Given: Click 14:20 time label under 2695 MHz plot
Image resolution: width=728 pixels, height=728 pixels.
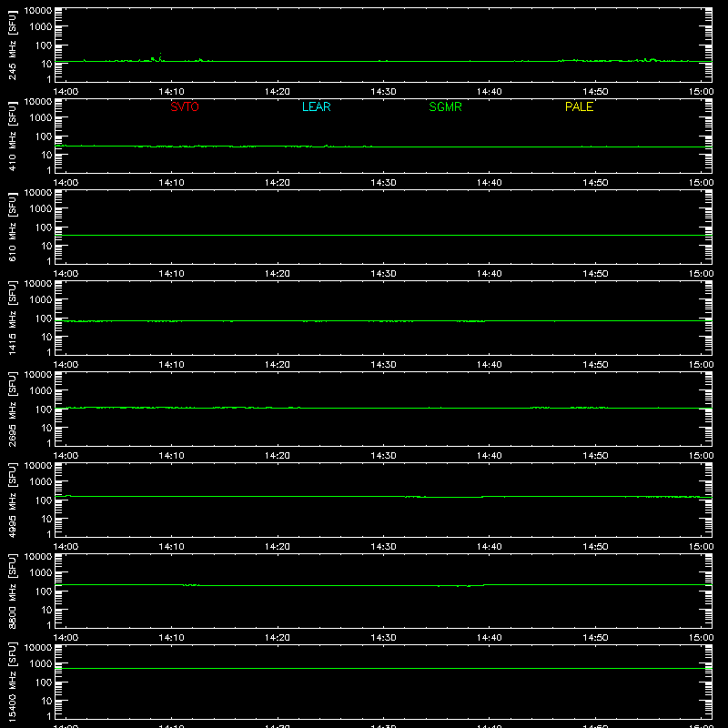Looking at the screenshot, I should [278, 456].
